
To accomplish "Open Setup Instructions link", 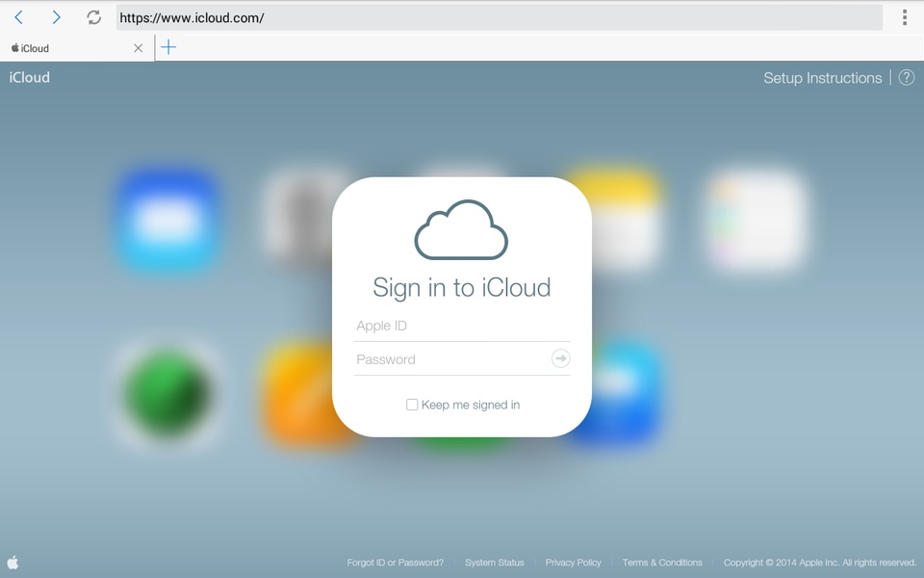I will pyautogui.click(x=823, y=78).
